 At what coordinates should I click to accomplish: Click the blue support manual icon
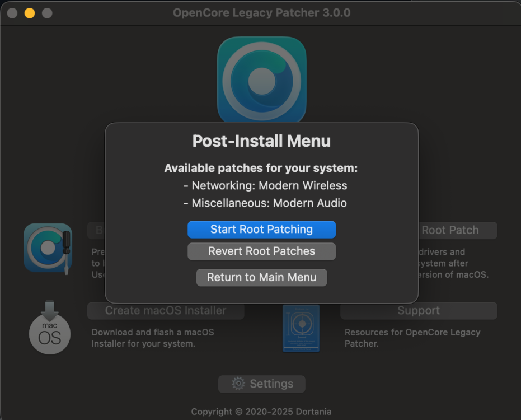point(301,328)
